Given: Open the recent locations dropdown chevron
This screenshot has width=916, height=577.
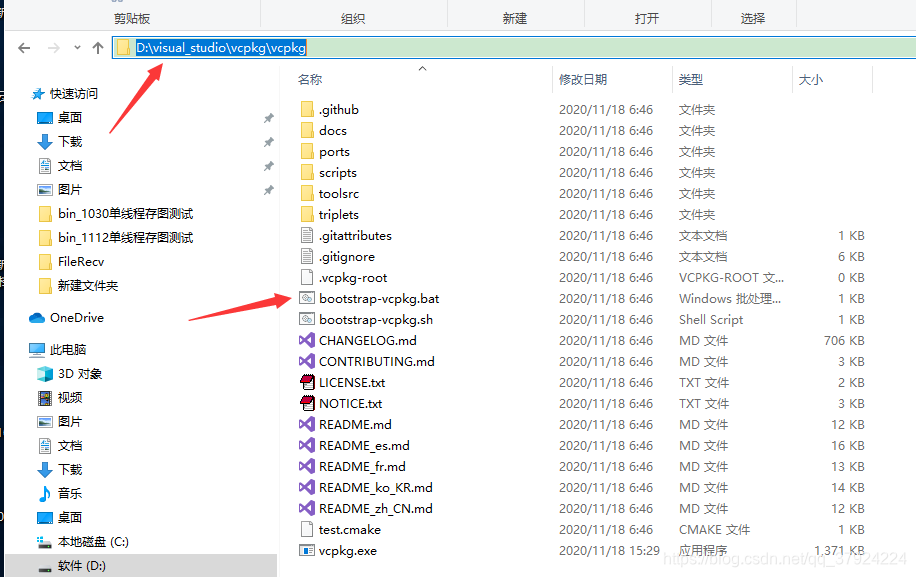Looking at the screenshot, I should (x=77, y=48).
